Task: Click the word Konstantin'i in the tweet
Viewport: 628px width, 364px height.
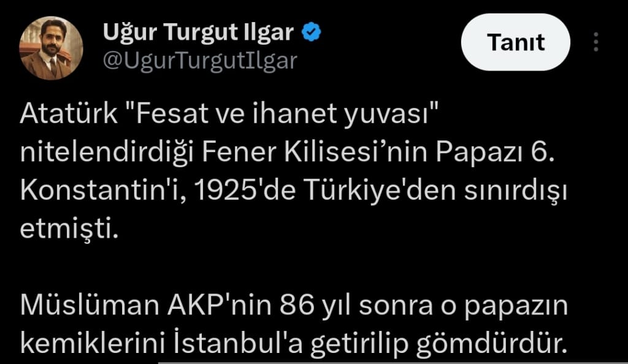Action: (x=103, y=191)
